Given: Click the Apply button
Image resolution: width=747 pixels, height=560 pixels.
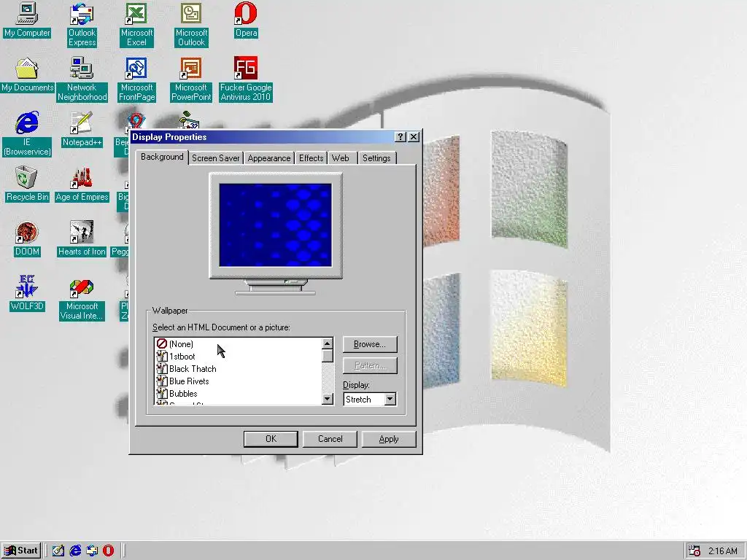Looking at the screenshot, I should [389, 439].
